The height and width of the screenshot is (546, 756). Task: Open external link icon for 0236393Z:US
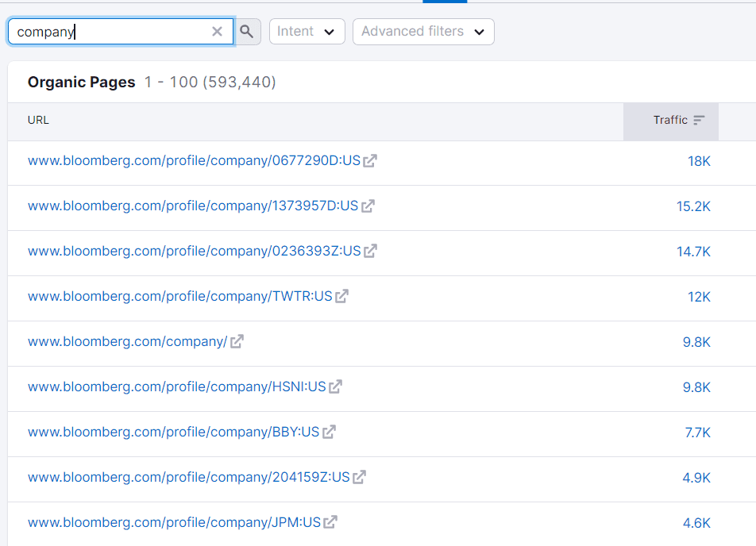[370, 252]
